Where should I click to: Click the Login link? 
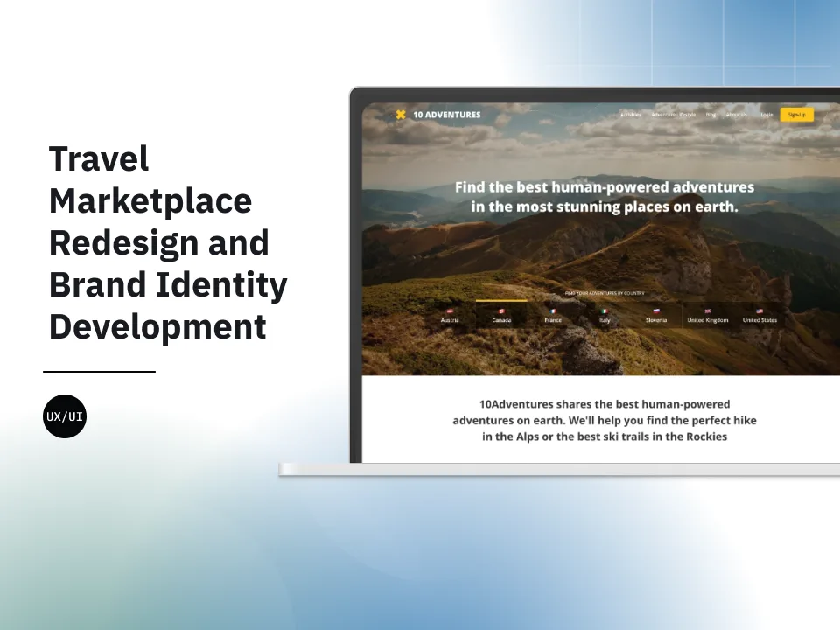pos(766,115)
